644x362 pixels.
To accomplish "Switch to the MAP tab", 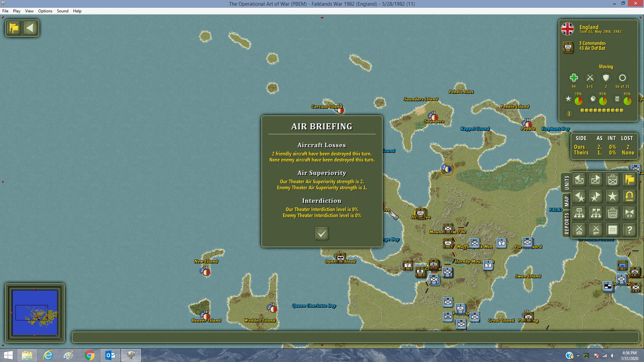I will (567, 201).
